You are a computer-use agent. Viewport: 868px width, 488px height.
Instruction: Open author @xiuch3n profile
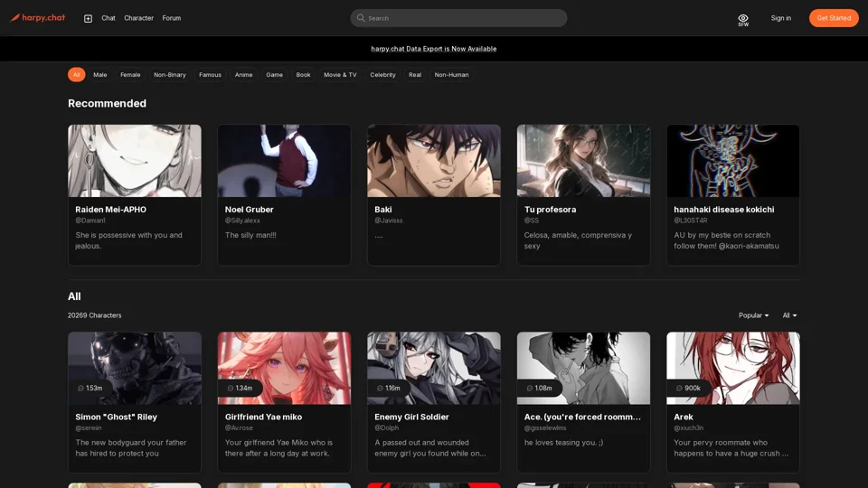click(689, 427)
